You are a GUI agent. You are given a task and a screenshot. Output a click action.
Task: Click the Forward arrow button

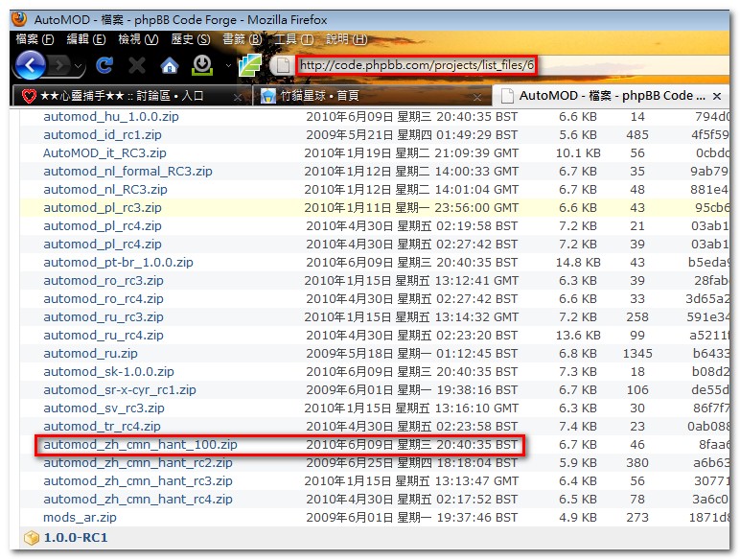click(59, 64)
